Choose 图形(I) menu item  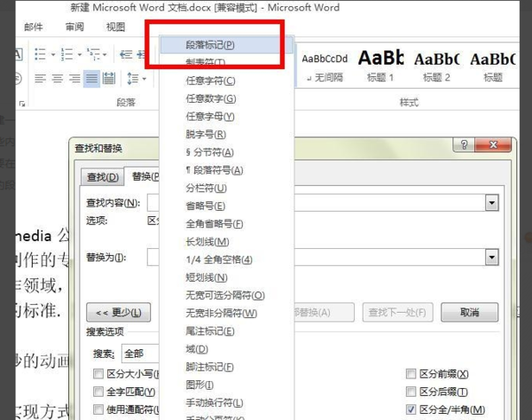pyautogui.click(x=227, y=385)
